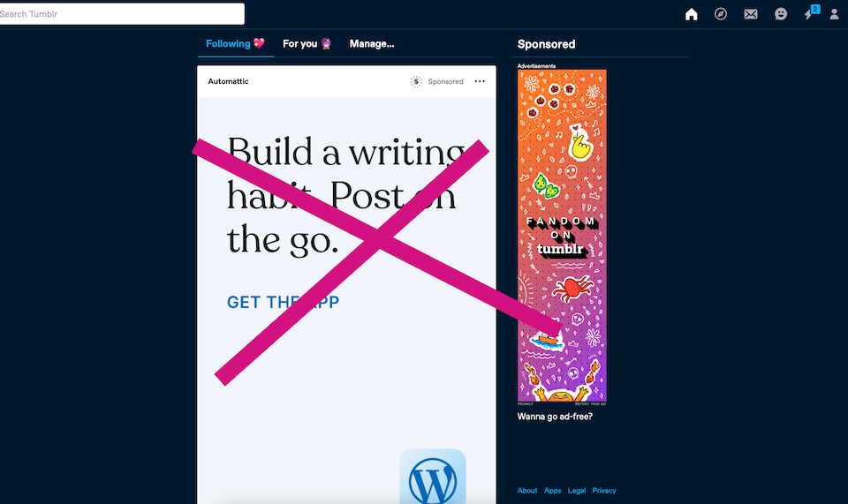This screenshot has width=848, height=504.
Task: Open the account person icon
Action: 835,14
